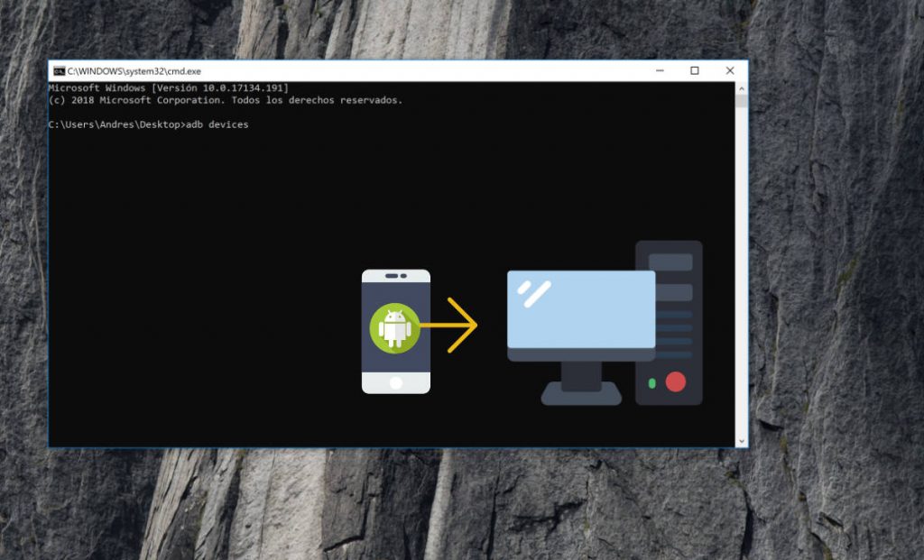
Task: Click the vertical scrollbar thumb
Action: [741, 101]
